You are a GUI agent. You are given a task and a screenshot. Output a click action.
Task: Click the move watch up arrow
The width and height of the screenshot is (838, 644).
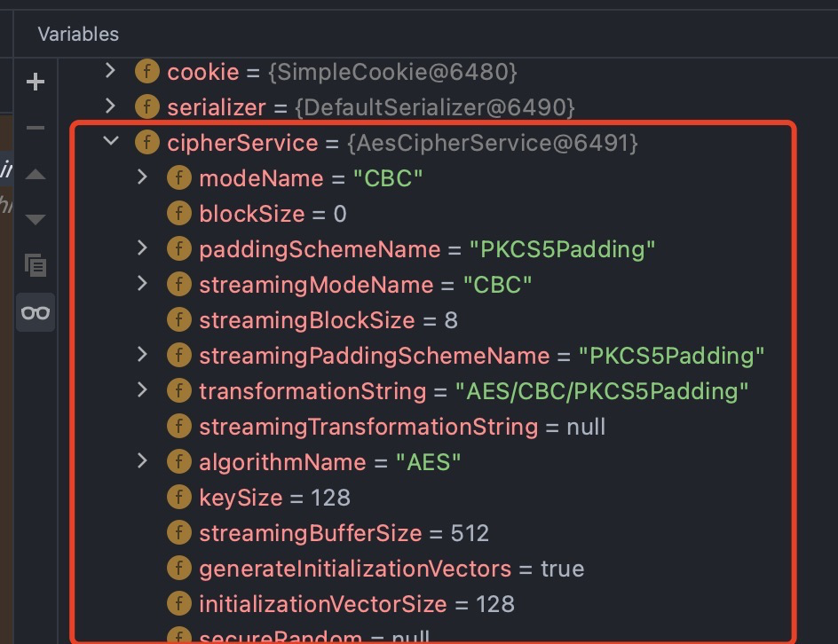click(x=36, y=175)
